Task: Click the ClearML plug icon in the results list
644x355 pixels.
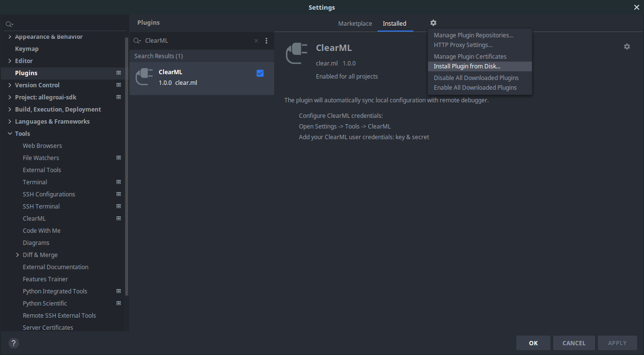Action: [x=144, y=76]
